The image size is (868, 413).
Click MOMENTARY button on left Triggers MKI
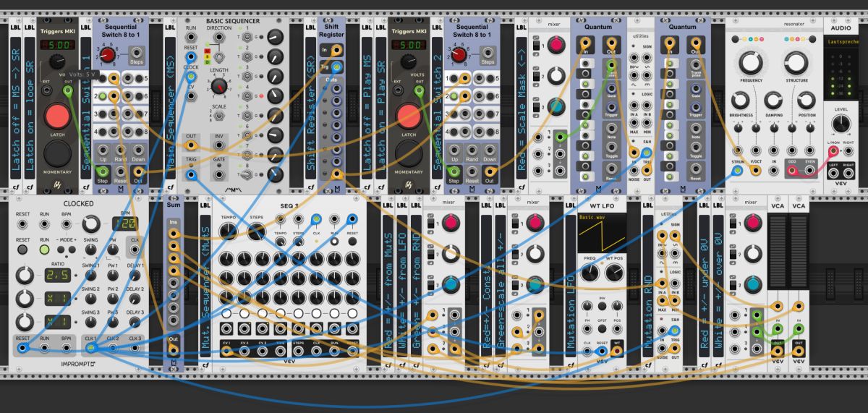point(57,155)
